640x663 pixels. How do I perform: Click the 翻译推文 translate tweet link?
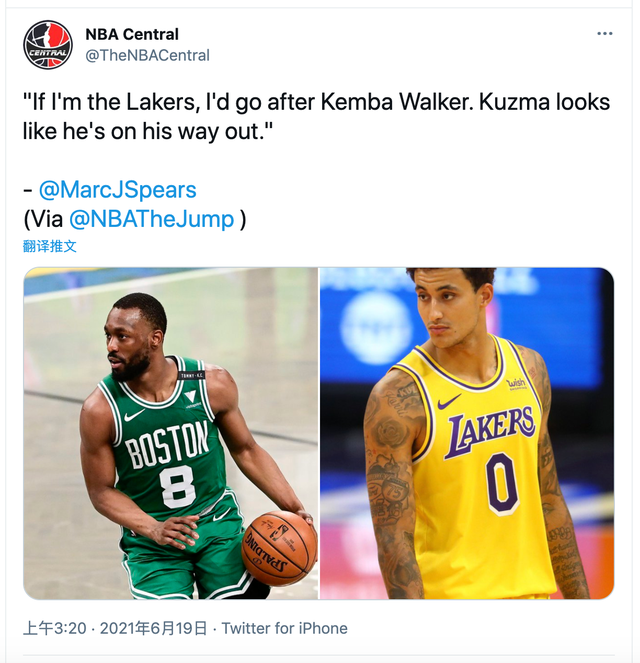pos(49,246)
